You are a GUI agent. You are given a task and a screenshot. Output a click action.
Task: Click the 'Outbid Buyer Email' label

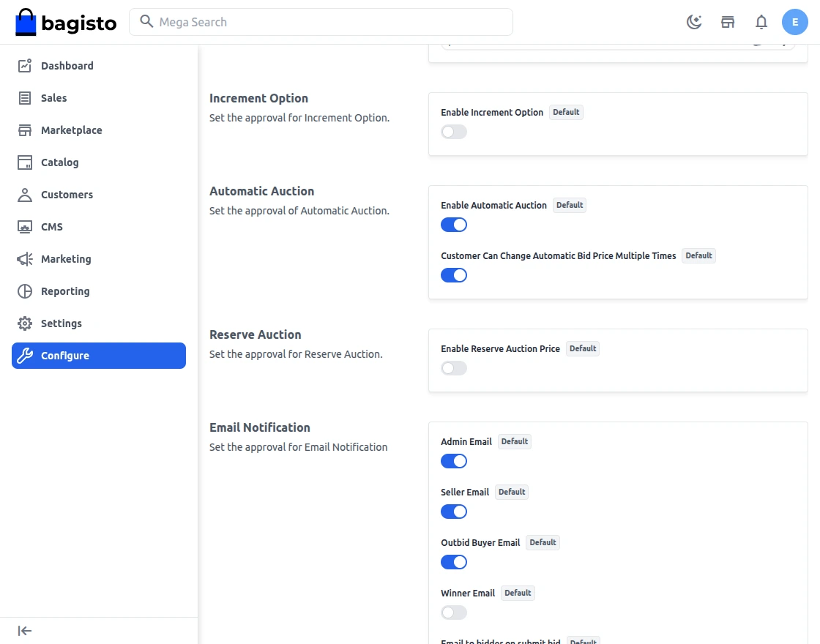point(480,542)
